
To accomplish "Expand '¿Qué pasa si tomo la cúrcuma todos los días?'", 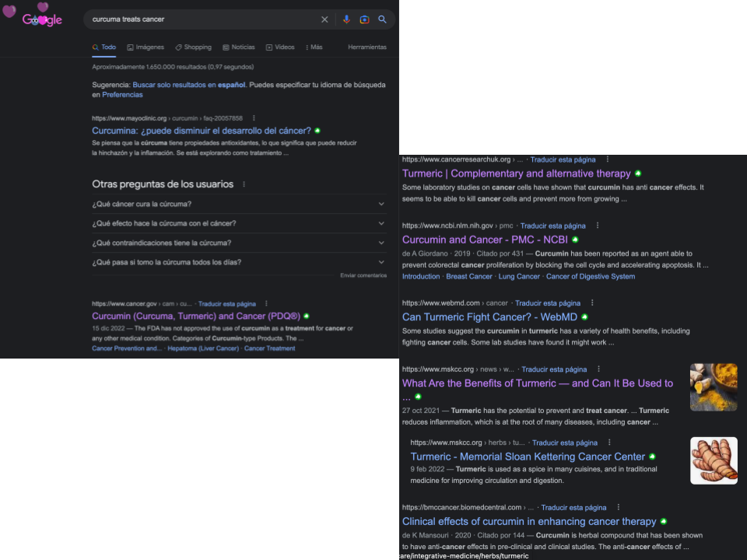I will (239, 262).
